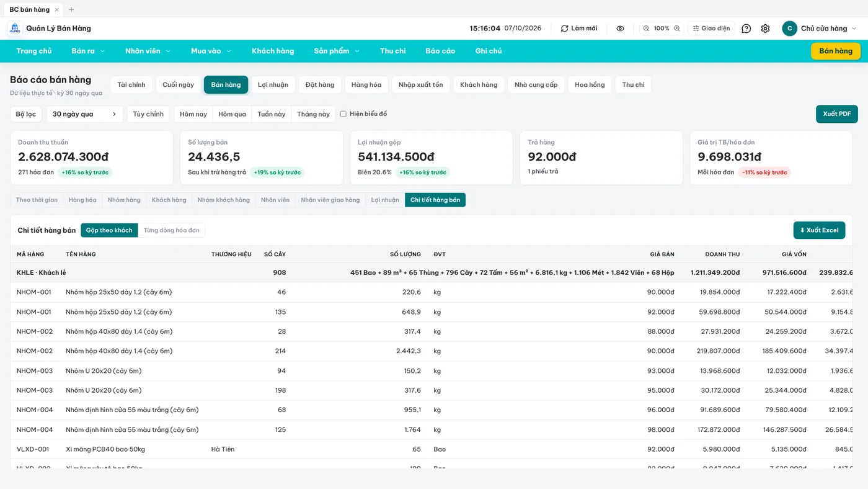Click the Làm mới refresh icon
This screenshot has height=489, width=868.
coord(564,29)
